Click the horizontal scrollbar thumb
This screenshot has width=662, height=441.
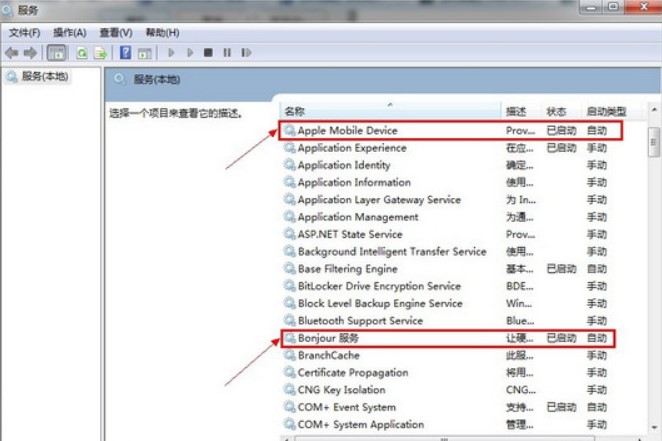pyautogui.click(x=444, y=439)
